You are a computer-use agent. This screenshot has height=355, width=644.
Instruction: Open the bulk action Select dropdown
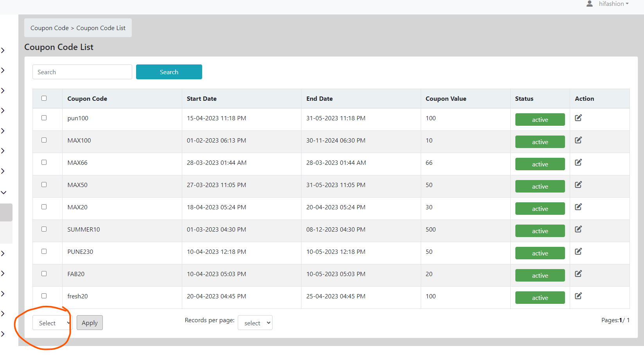pyautogui.click(x=52, y=323)
